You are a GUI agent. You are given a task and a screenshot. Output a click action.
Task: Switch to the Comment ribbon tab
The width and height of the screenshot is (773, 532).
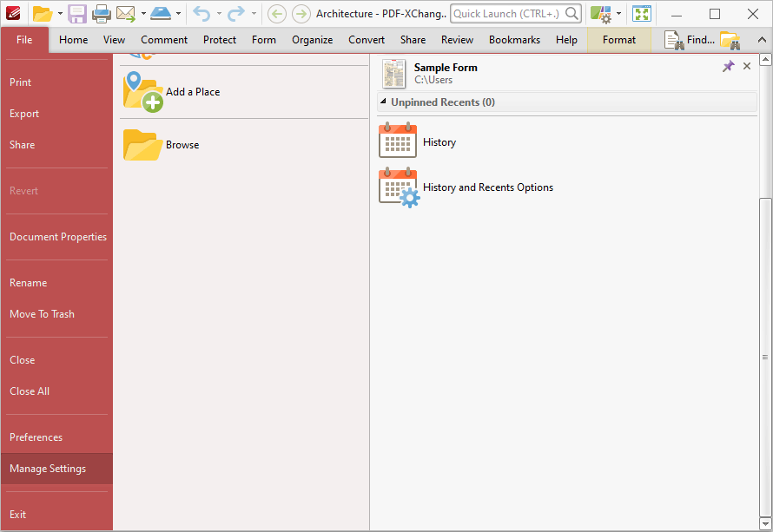click(164, 40)
